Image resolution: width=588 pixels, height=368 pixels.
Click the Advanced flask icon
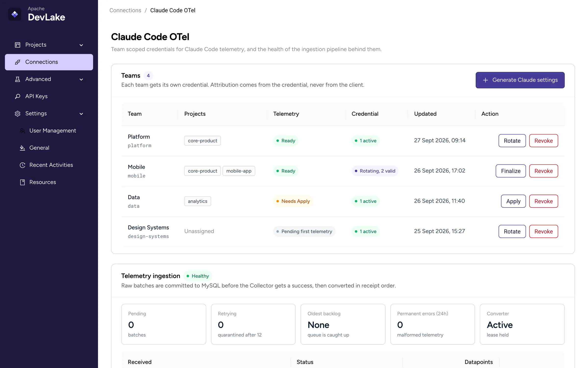(18, 79)
